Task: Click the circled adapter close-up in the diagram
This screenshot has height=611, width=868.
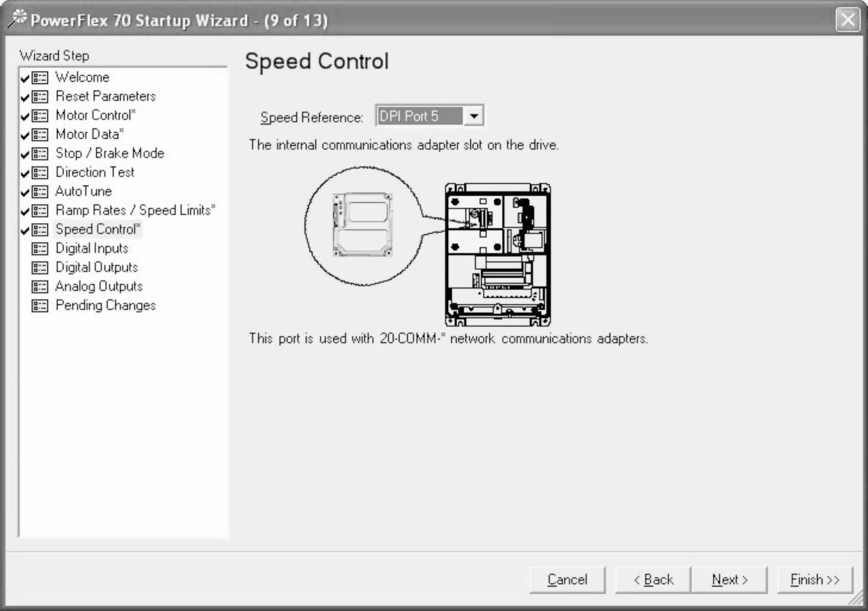Action: coord(363,225)
